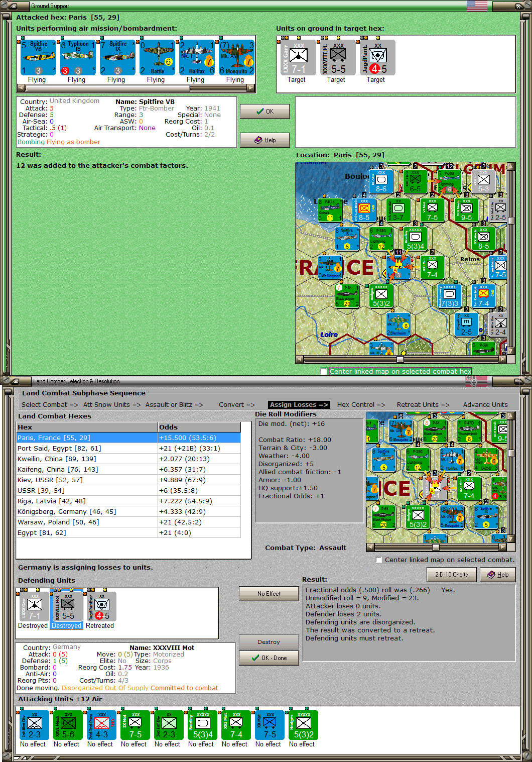This screenshot has height=762, width=532.
Task: Click the Destroy button
Action: [x=269, y=642]
